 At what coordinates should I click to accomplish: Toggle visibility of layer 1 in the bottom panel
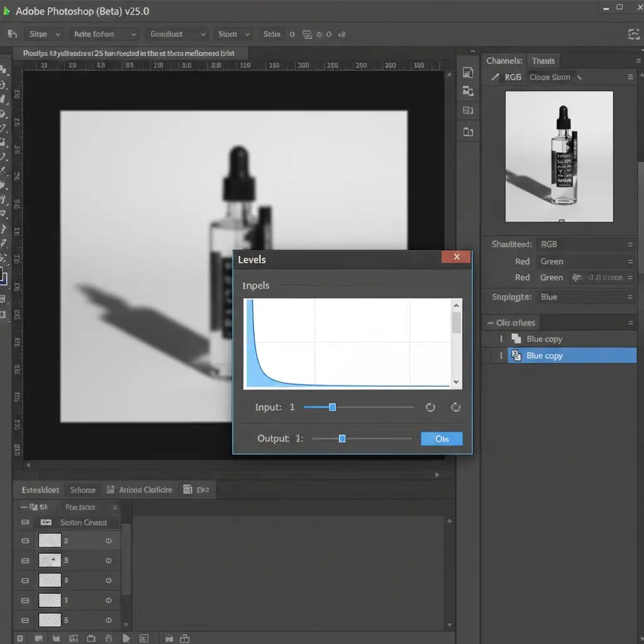[x=25, y=601]
